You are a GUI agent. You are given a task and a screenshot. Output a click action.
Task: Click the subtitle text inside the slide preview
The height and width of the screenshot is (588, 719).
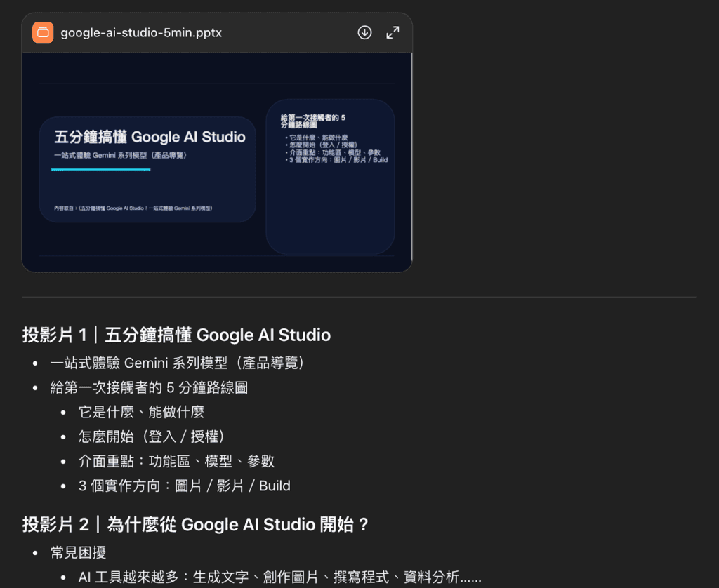point(121,155)
